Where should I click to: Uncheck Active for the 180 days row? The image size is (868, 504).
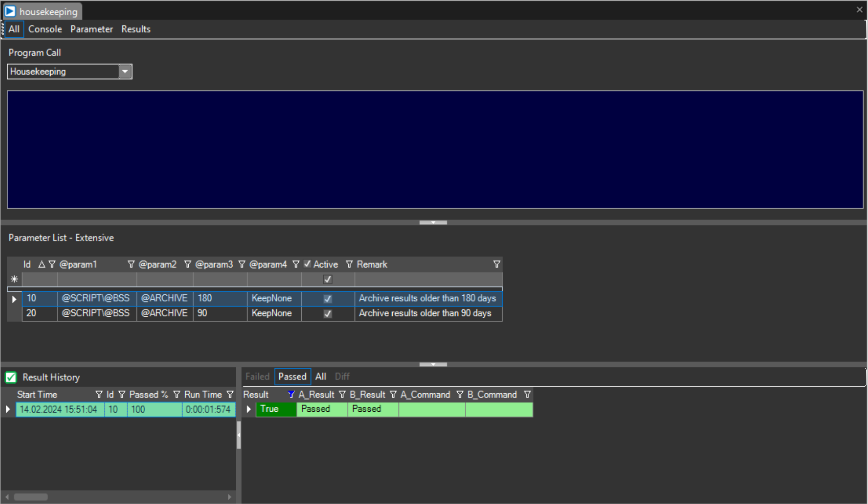click(328, 298)
